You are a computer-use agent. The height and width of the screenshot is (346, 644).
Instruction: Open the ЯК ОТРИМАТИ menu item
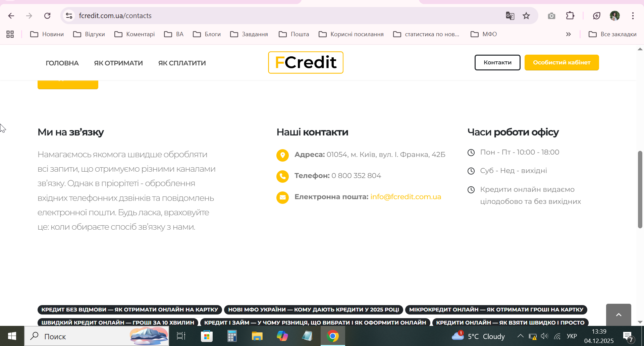118,63
